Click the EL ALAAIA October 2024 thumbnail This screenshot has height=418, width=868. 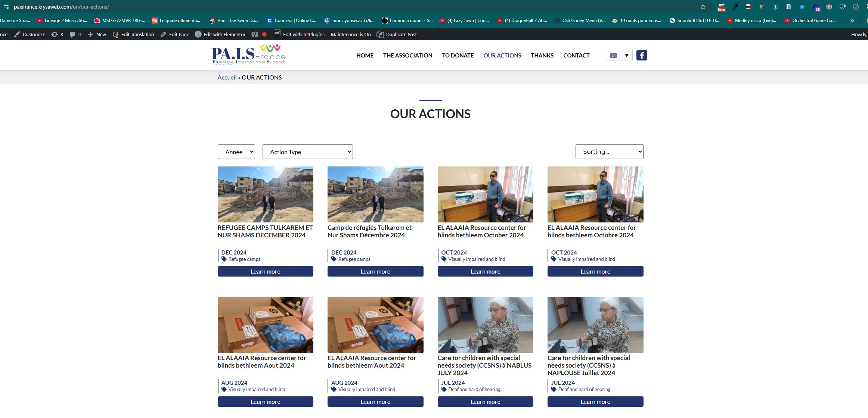(485, 194)
